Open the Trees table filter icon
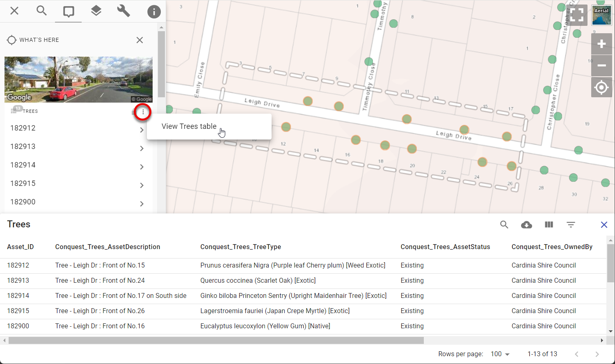Screen dimensions: 615x364 (x=571, y=224)
